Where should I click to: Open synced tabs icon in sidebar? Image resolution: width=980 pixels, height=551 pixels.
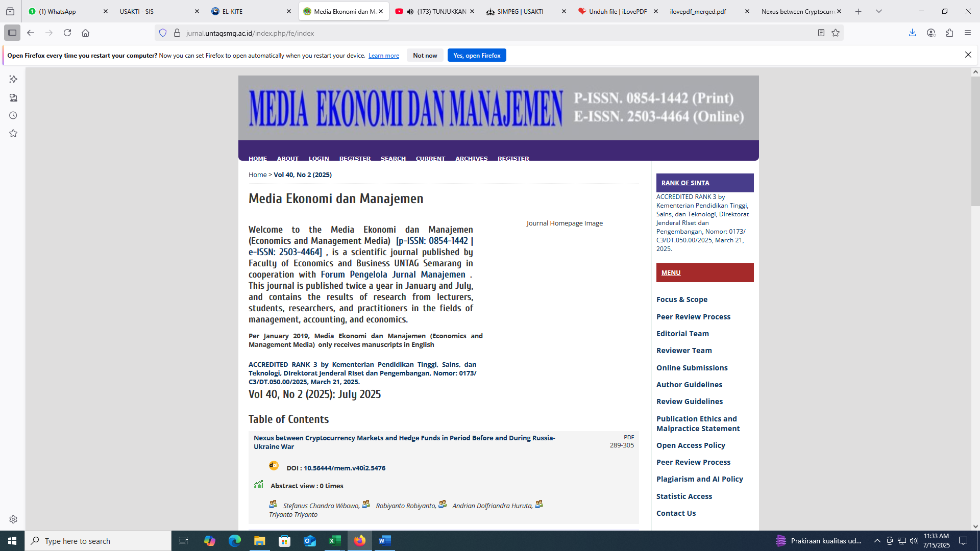[x=13, y=97]
